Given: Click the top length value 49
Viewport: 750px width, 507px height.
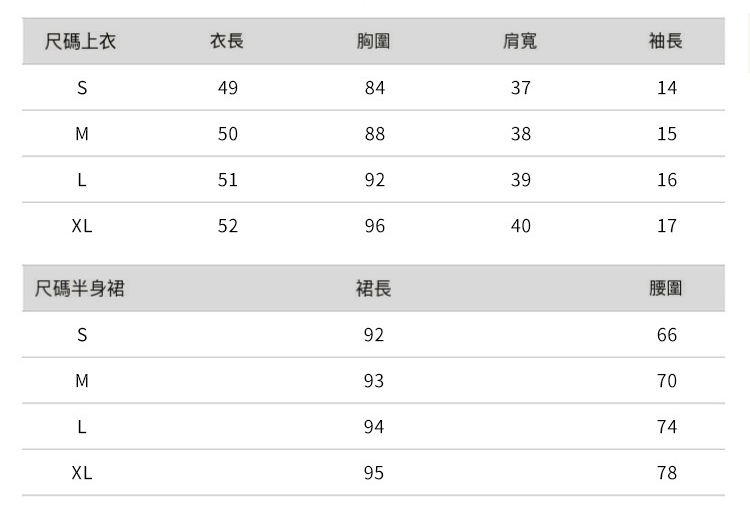Looking at the screenshot, I should click(x=228, y=88).
